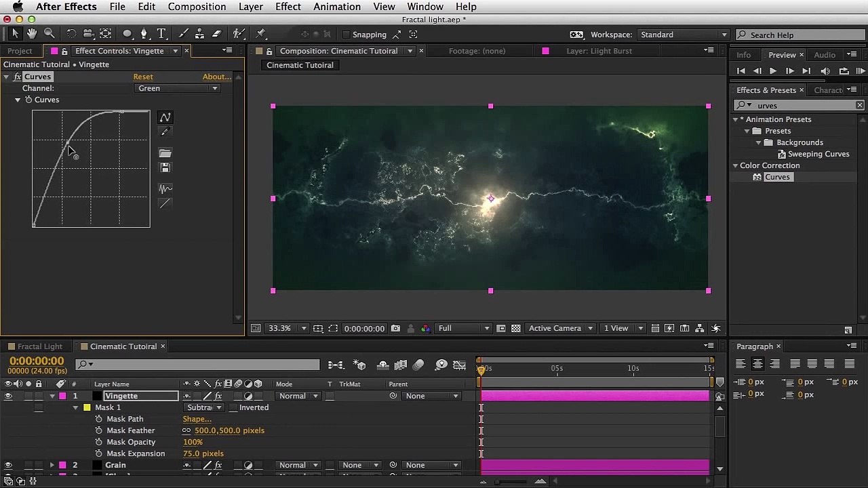Open the Layer menu
The width and height of the screenshot is (868, 488).
[250, 7]
